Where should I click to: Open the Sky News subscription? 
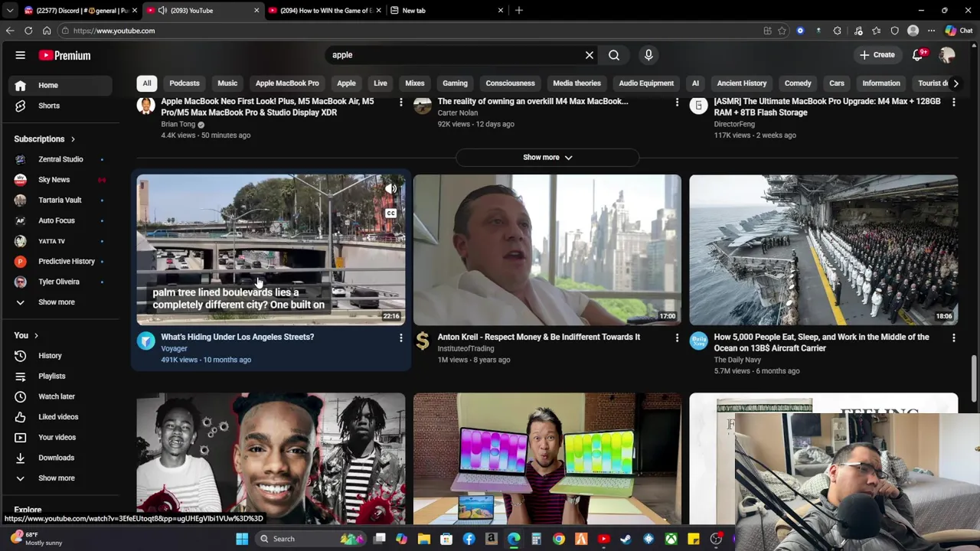(60, 180)
